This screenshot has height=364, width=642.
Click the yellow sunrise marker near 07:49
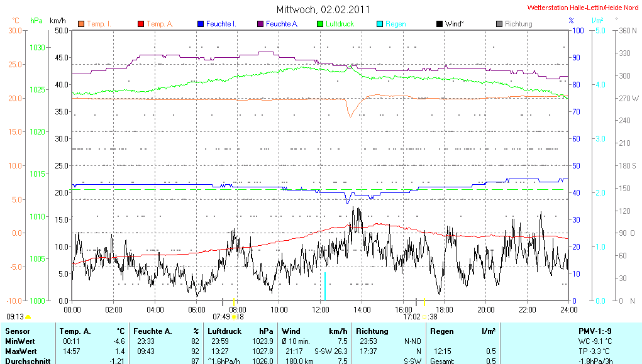234,316
